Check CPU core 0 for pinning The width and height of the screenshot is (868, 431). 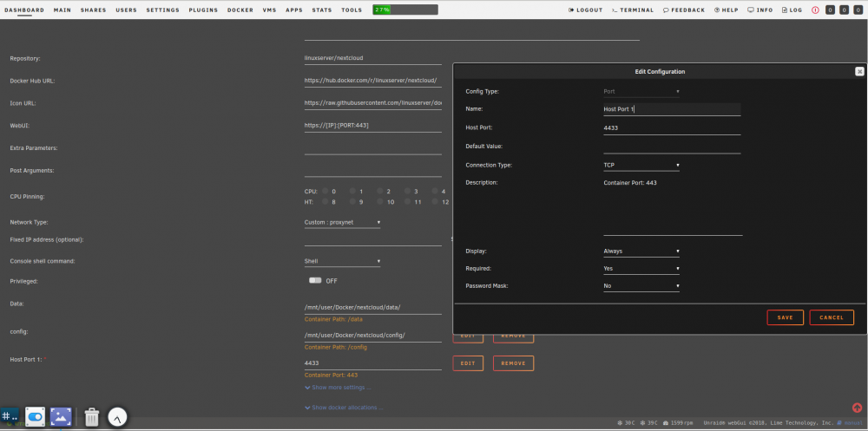[x=325, y=191]
